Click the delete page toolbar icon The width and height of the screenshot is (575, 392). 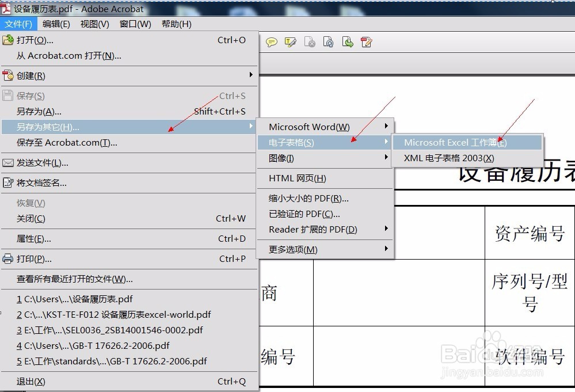310,42
